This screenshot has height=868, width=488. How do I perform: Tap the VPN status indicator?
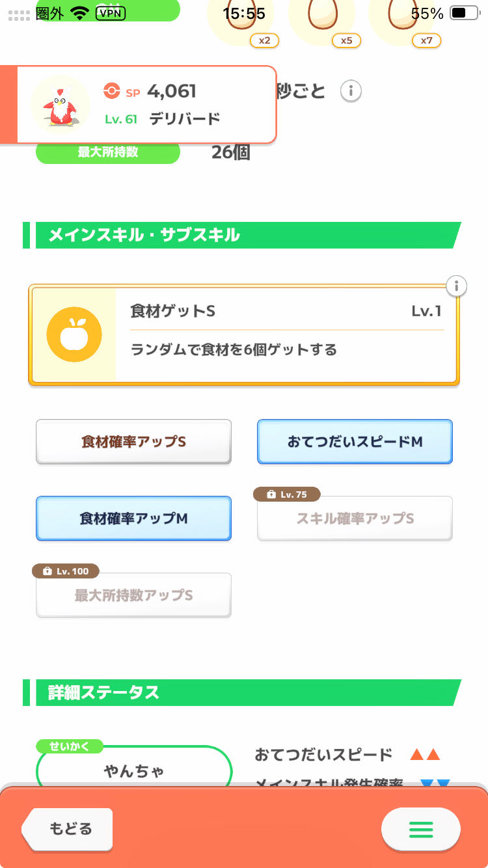click(110, 13)
